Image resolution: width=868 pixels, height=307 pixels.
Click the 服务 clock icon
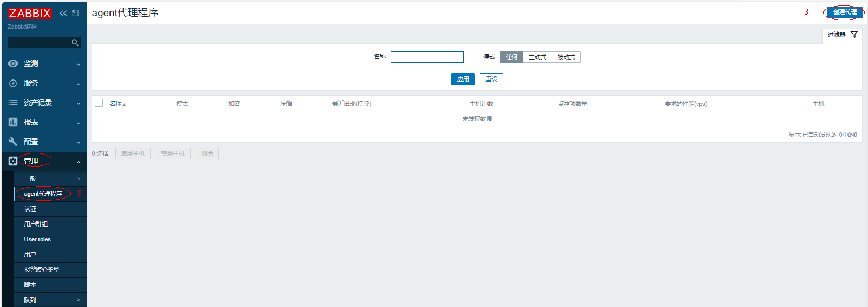[x=13, y=83]
